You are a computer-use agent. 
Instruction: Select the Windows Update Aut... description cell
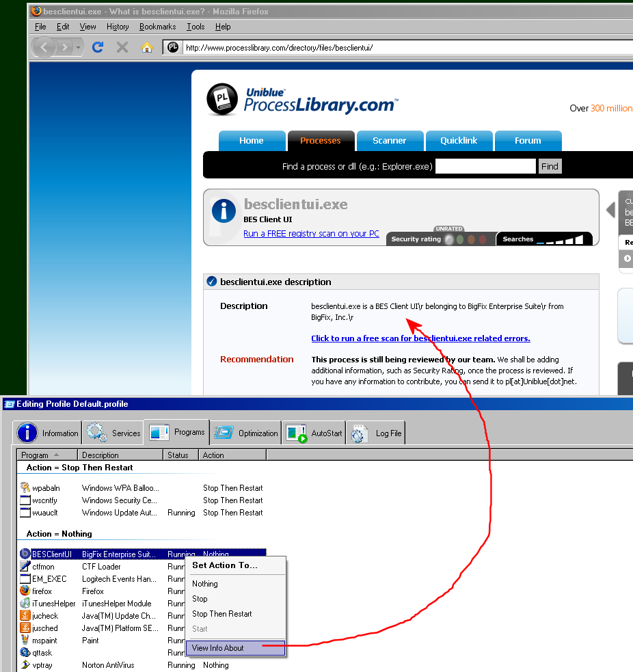click(120, 513)
